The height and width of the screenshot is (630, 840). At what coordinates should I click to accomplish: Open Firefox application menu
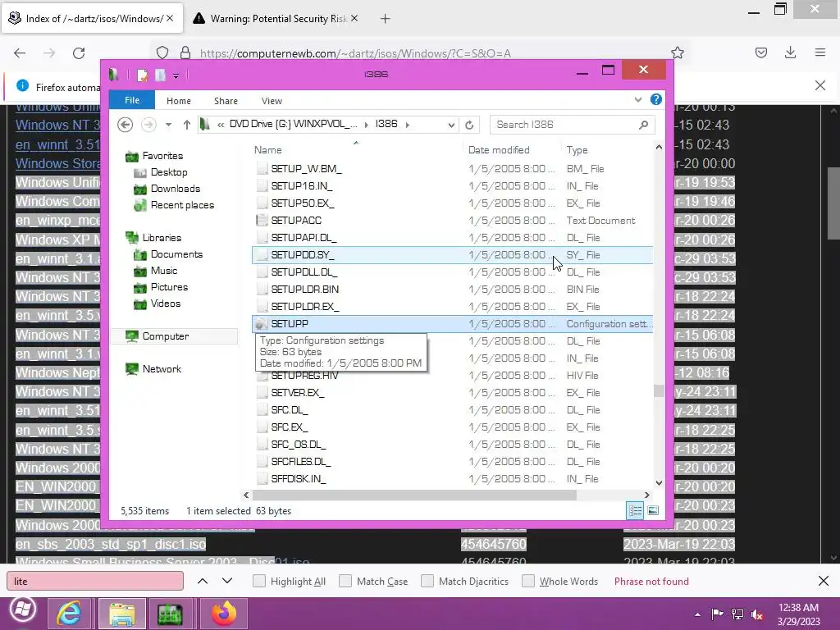click(x=820, y=52)
